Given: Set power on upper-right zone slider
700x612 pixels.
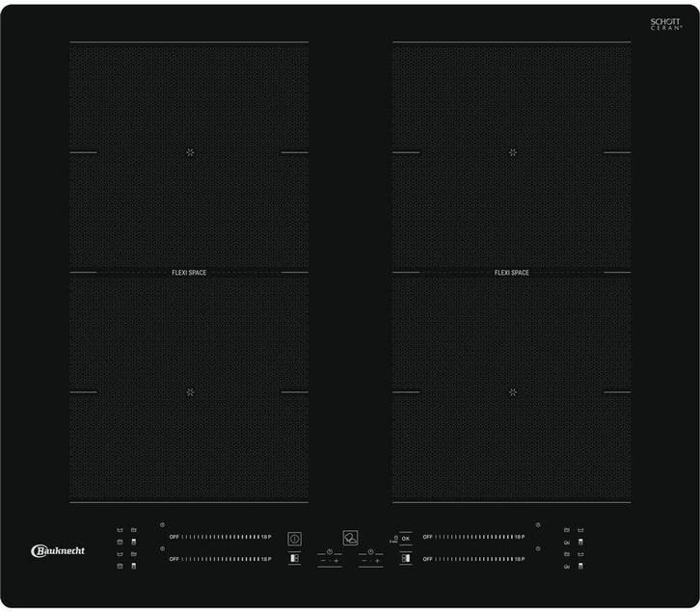Looking at the screenshot, I should click(473, 537).
